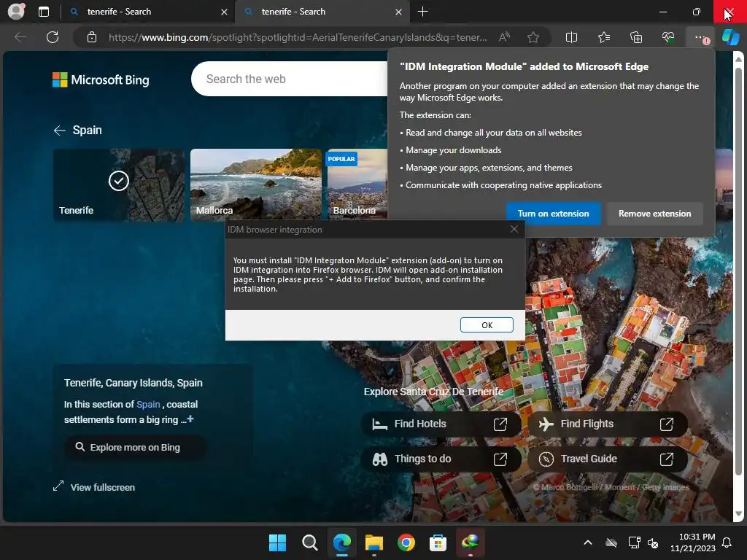Open taskbar Search

click(x=309, y=542)
